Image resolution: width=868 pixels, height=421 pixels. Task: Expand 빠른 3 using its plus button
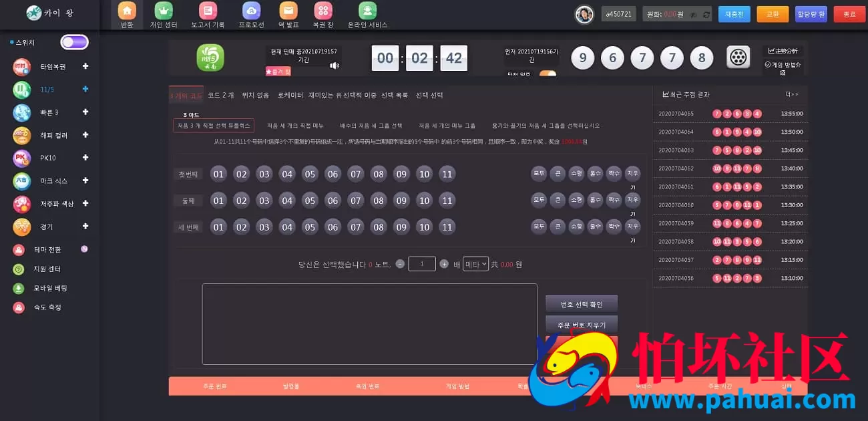coord(85,112)
